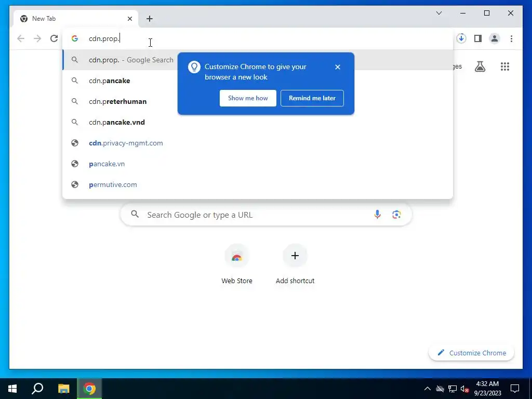Viewport: 532px width, 399px height.
Task: Dismiss the Customize Chrome popup with X
Action: click(x=338, y=67)
